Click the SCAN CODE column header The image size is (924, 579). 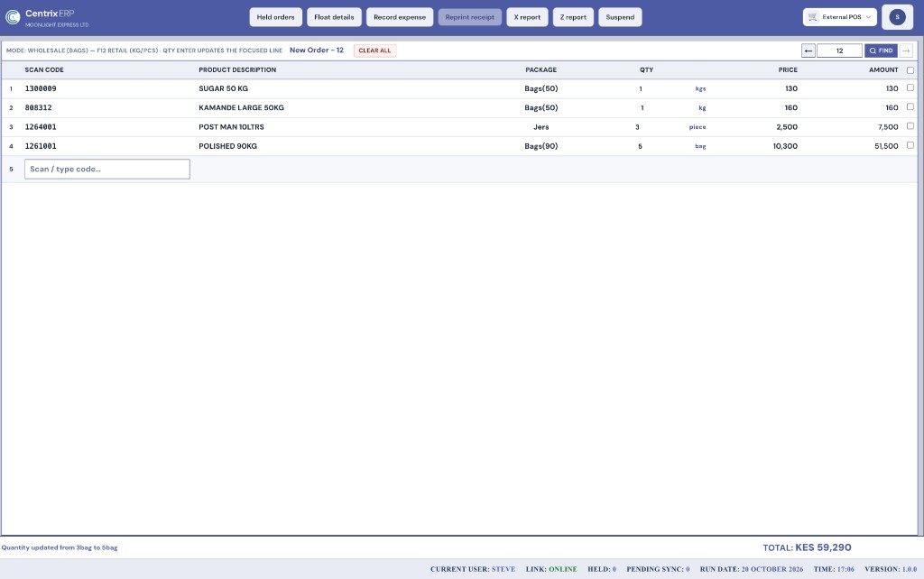point(44,69)
